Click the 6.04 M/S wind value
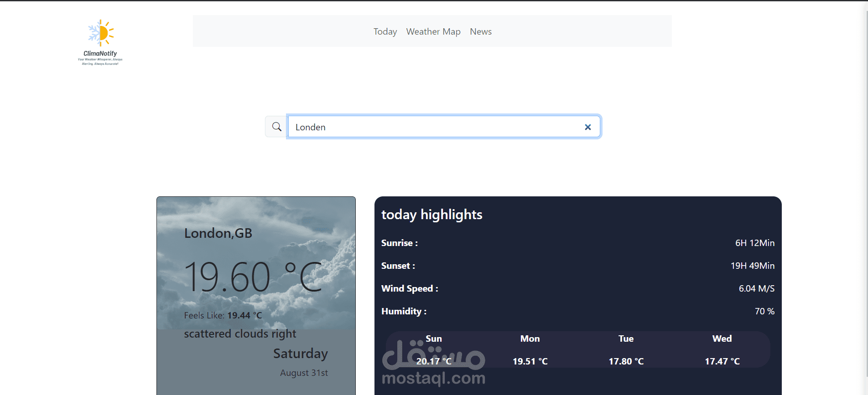The height and width of the screenshot is (395, 868). click(757, 288)
